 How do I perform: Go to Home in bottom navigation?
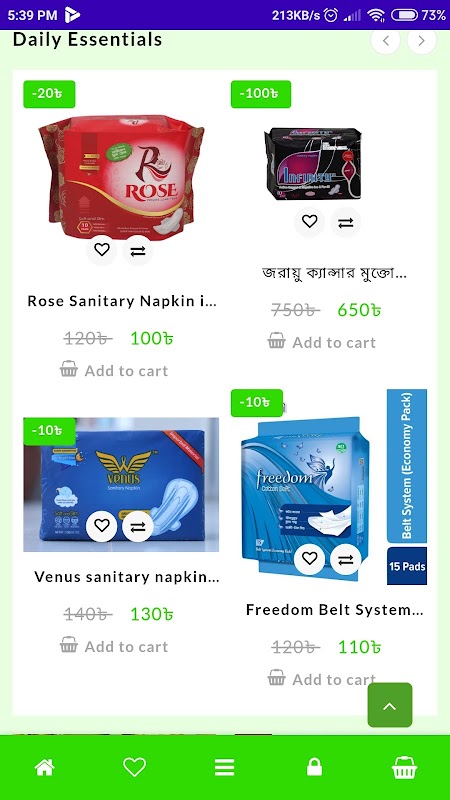pyautogui.click(x=44, y=767)
